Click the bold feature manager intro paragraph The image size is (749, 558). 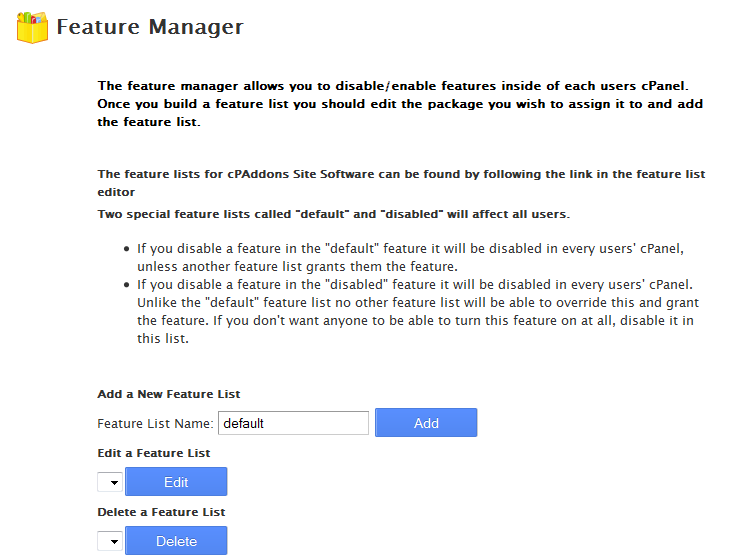point(400,104)
